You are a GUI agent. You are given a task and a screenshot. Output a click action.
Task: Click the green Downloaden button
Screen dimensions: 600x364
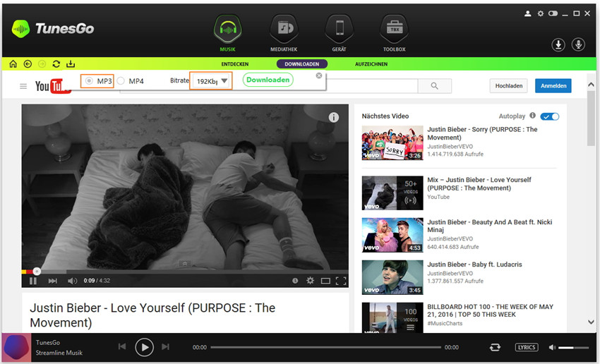268,80
